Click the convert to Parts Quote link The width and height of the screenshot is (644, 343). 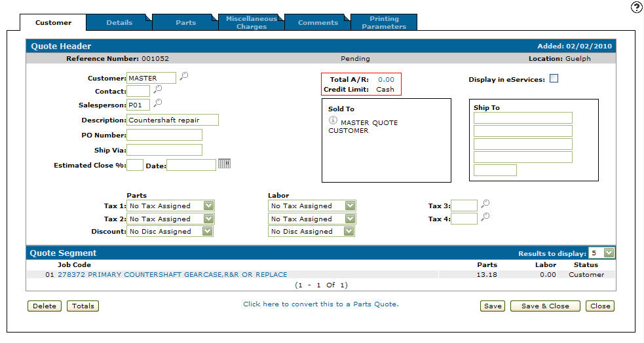(x=321, y=304)
